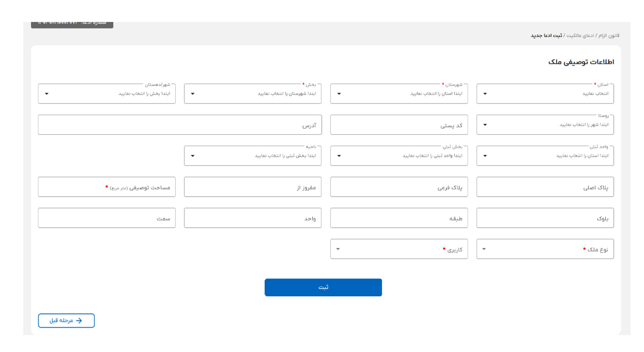Open the شهرستان (county) dropdown
644x352 pixels.
(x=399, y=93)
